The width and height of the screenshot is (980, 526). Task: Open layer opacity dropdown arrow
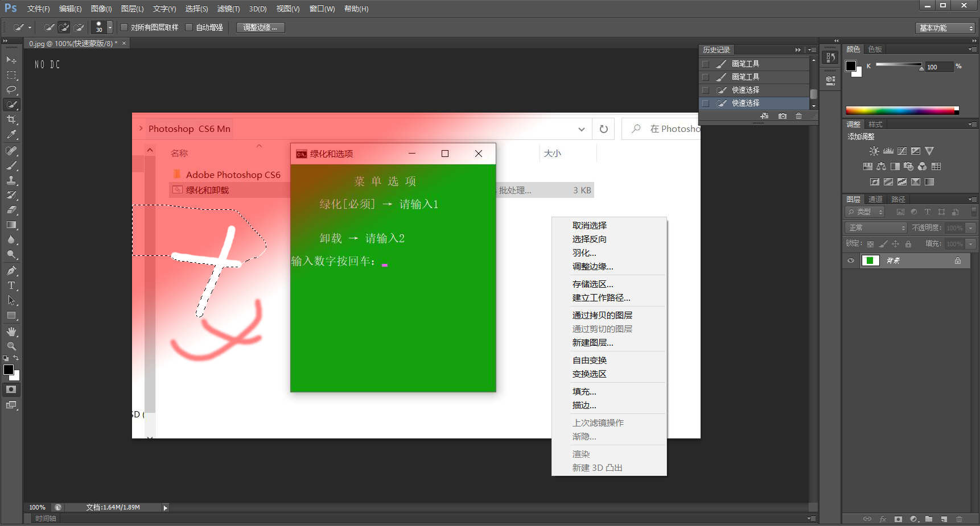(971, 227)
